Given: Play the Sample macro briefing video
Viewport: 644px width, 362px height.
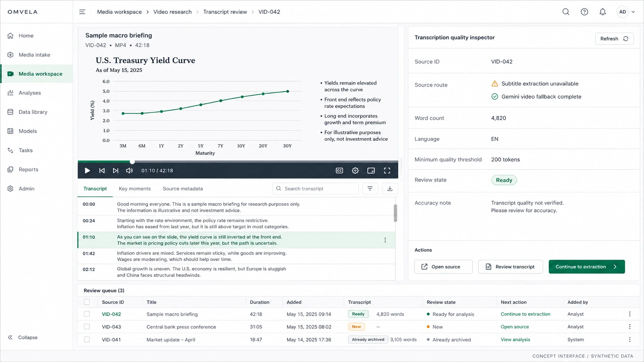Looking at the screenshot, I should [x=87, y=170].
